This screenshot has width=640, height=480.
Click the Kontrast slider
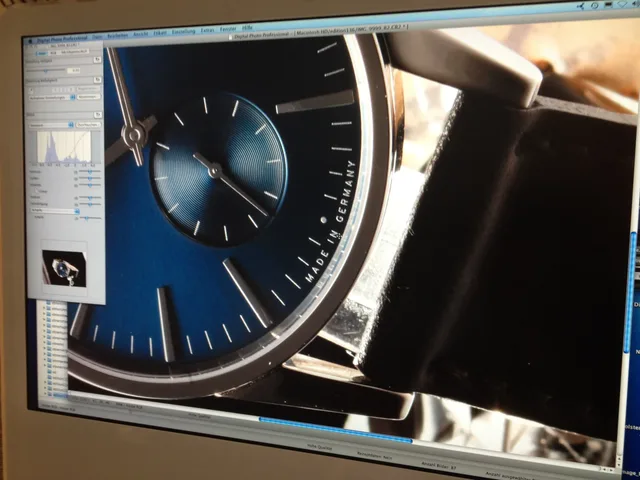coord(89,172)
